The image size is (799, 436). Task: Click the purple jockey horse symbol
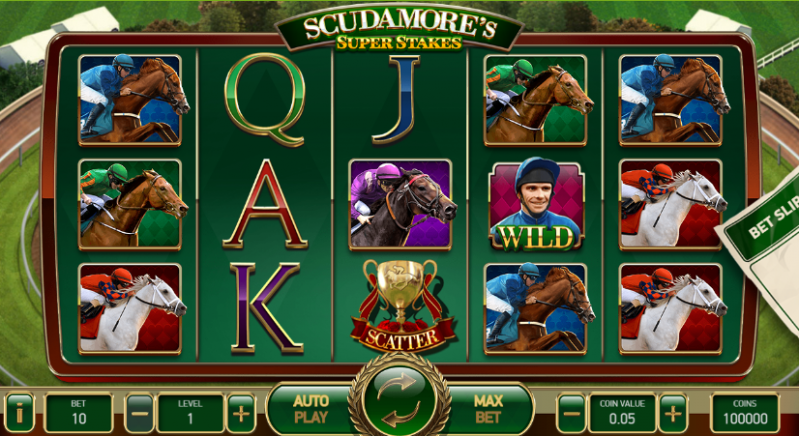coord(402,205)
